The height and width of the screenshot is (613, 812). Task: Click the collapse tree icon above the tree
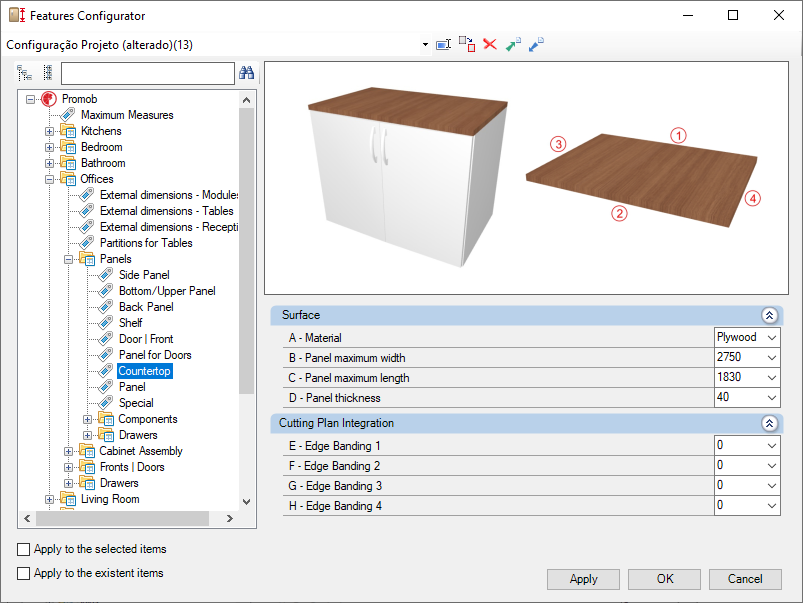[x=48, y=73]
